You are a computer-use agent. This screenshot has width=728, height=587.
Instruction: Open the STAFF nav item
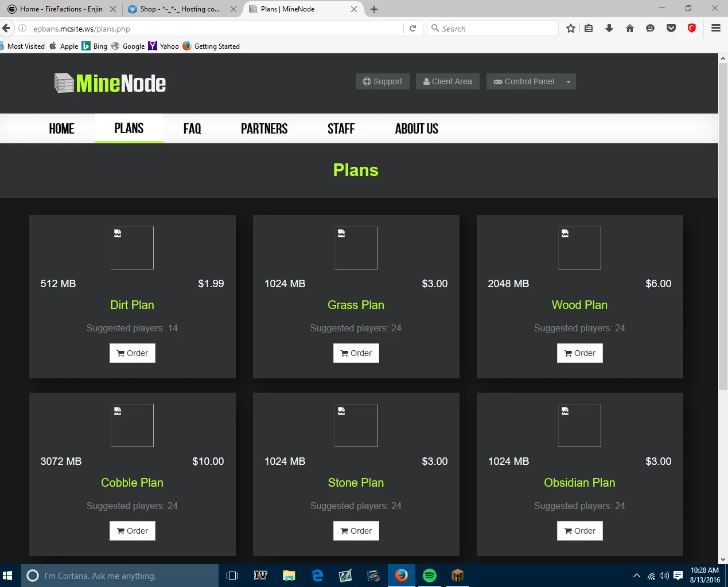click(341, 128)
